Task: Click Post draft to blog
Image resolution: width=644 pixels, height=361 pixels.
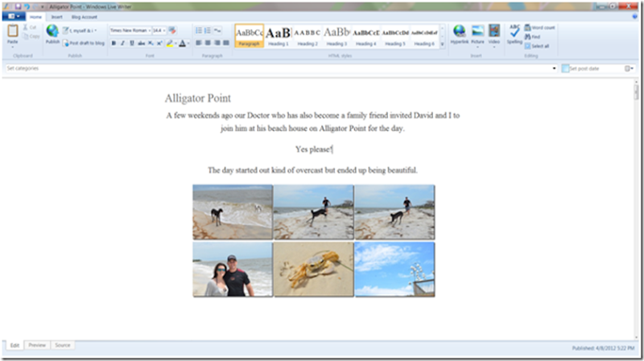Action: 84,43
